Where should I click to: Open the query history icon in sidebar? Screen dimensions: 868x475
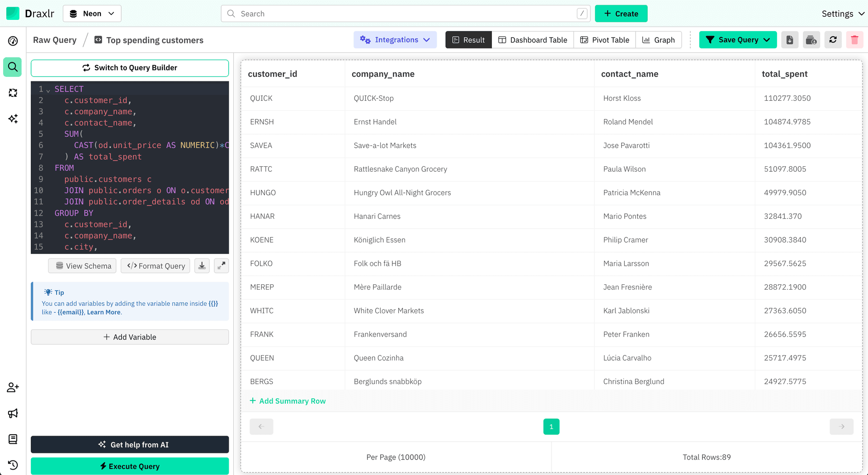tap(13, 465)
